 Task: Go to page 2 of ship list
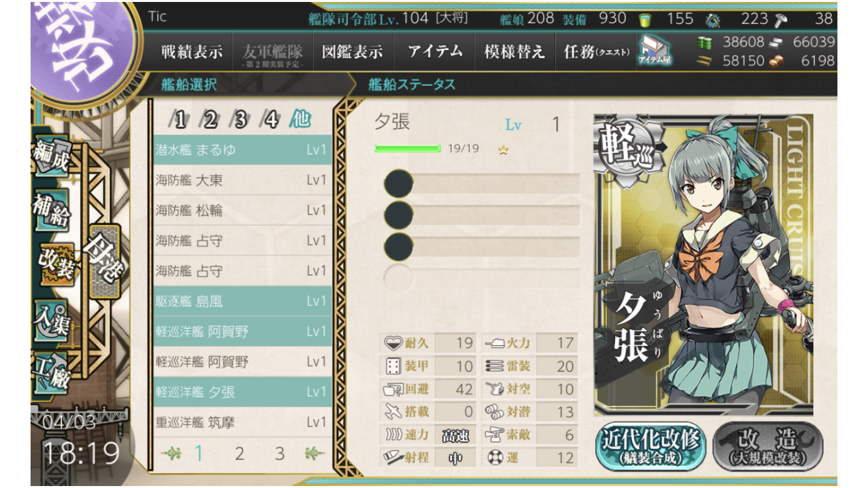pyautogui.click(x=239, y=454)
